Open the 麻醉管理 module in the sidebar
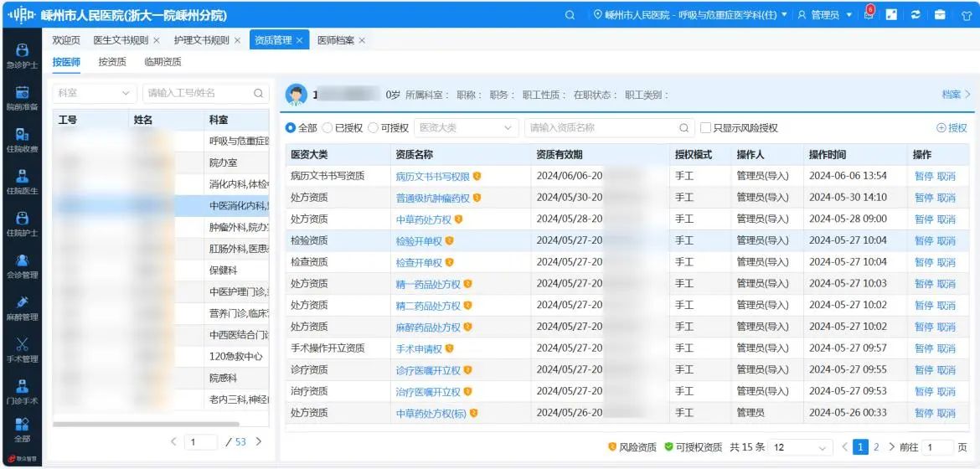Viewport: 980px width, 469px height. pyautogui.click(x=22, y=307)
